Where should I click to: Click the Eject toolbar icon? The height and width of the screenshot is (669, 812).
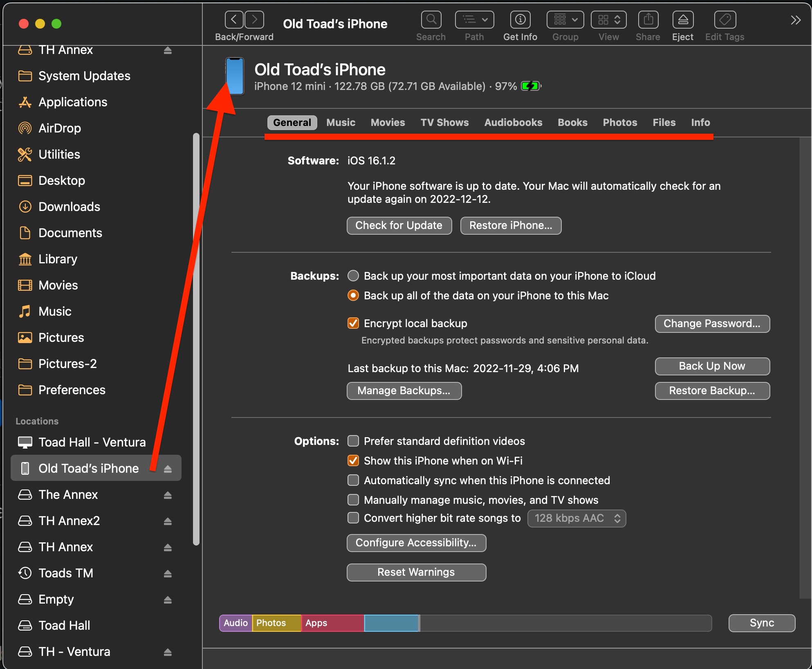(683, 20)
